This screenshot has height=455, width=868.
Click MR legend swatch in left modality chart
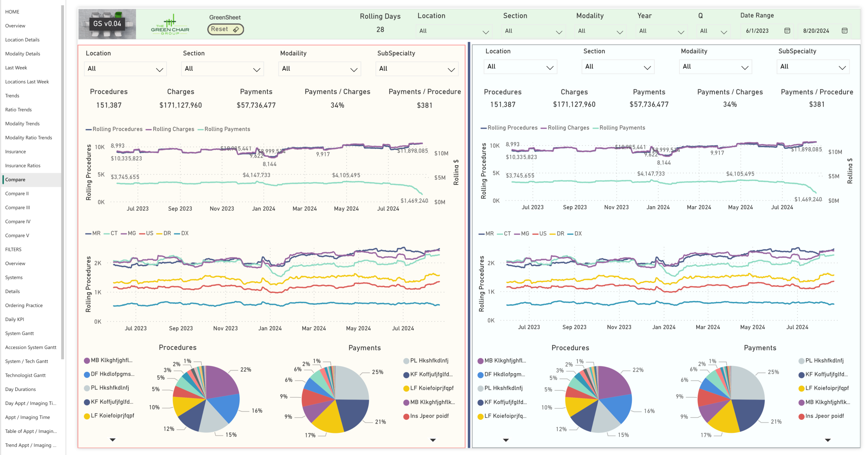pos(89,233)
